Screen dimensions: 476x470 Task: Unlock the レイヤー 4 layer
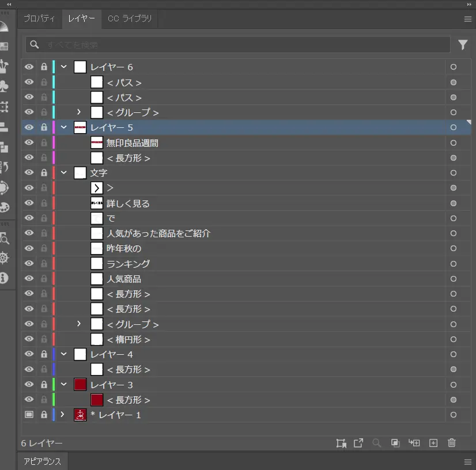click(x=44, y=354)
